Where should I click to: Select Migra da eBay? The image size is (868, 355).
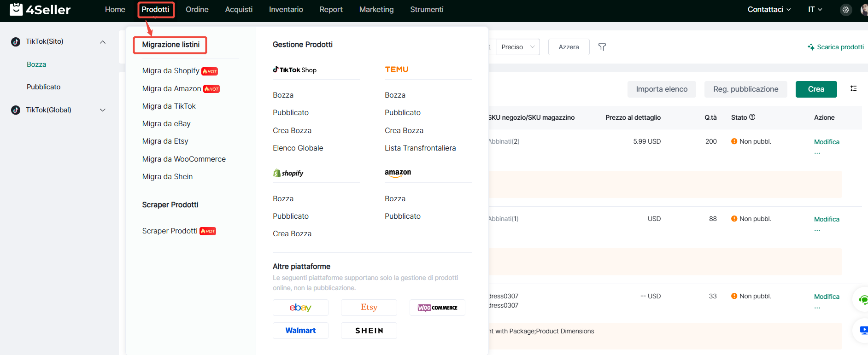coord(166,124)
